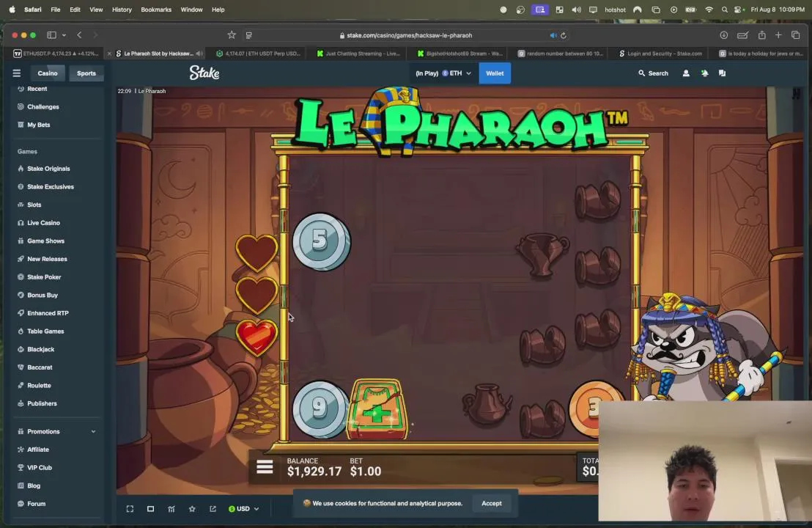This screenshot has width=812, height=528.
Task: Open a new Safari tab with plus icon
Action: tap(778, 34)
